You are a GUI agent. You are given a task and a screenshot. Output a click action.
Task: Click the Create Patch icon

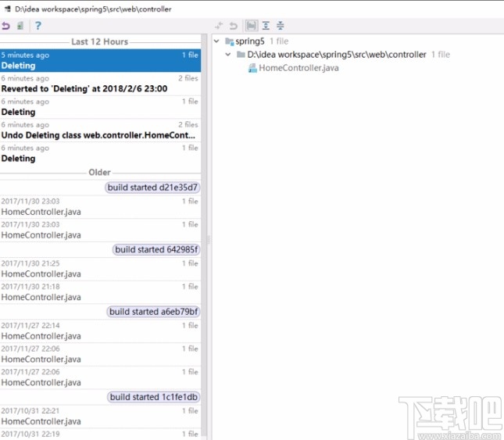(x=20, y=25)
